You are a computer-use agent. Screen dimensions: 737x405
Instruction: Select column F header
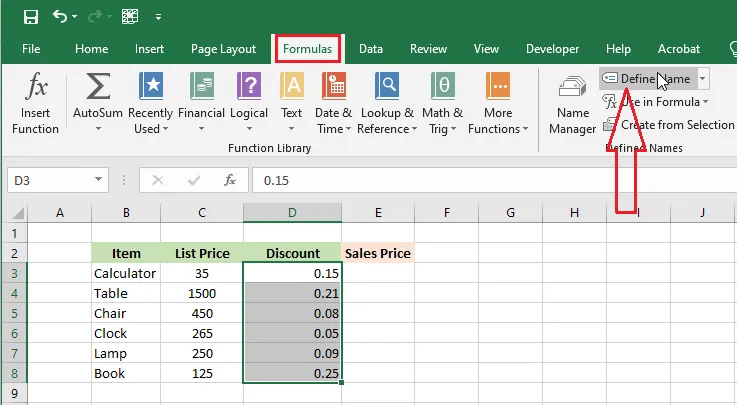pos(447,213)
